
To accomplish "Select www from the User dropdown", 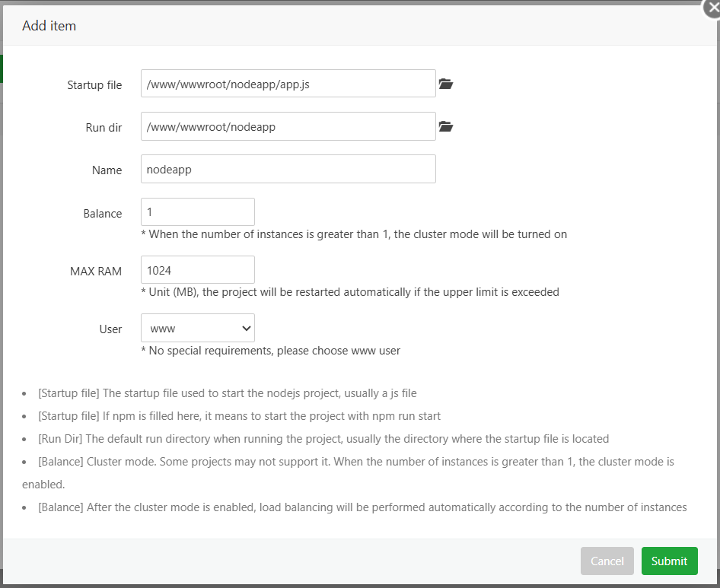I will [x=197, y=327].
